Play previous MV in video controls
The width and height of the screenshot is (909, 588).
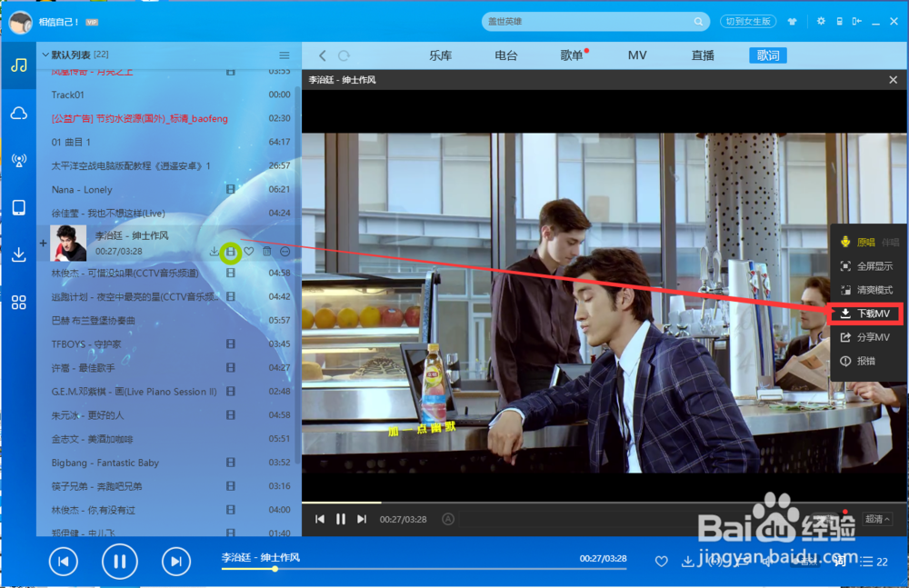tap(320, 519)
